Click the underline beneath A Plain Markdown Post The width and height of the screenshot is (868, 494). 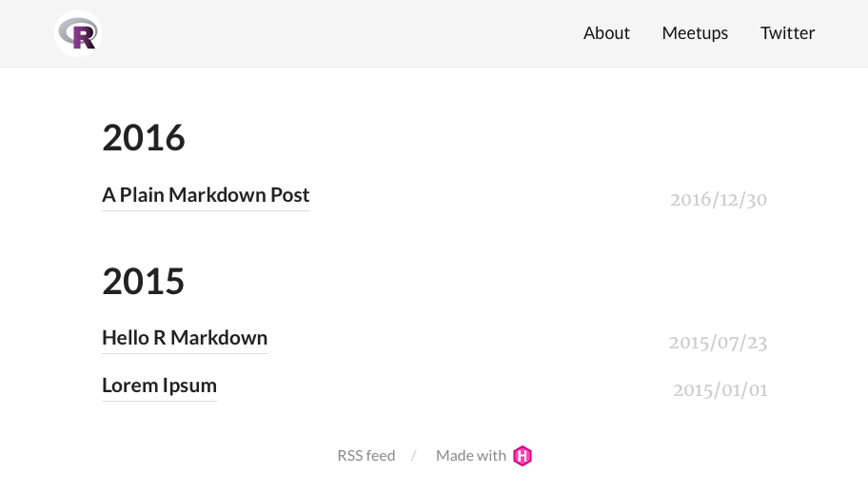tap(206, 210)
